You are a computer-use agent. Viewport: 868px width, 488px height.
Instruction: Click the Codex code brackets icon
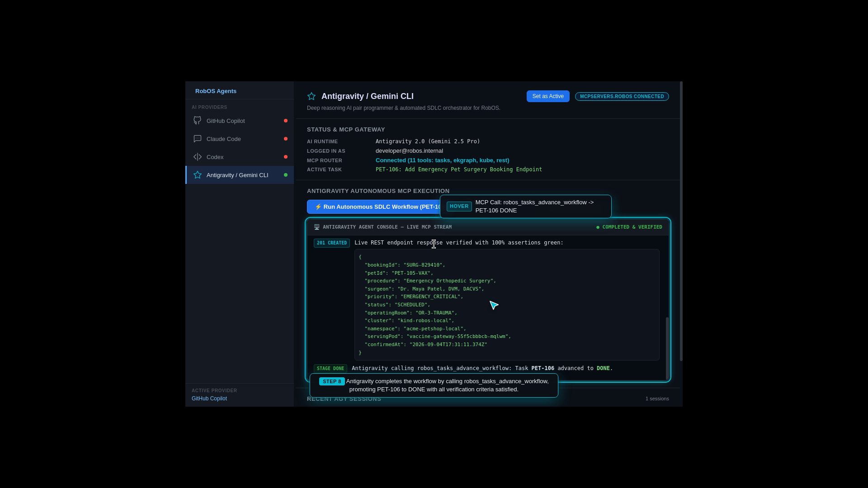point(198,157)
